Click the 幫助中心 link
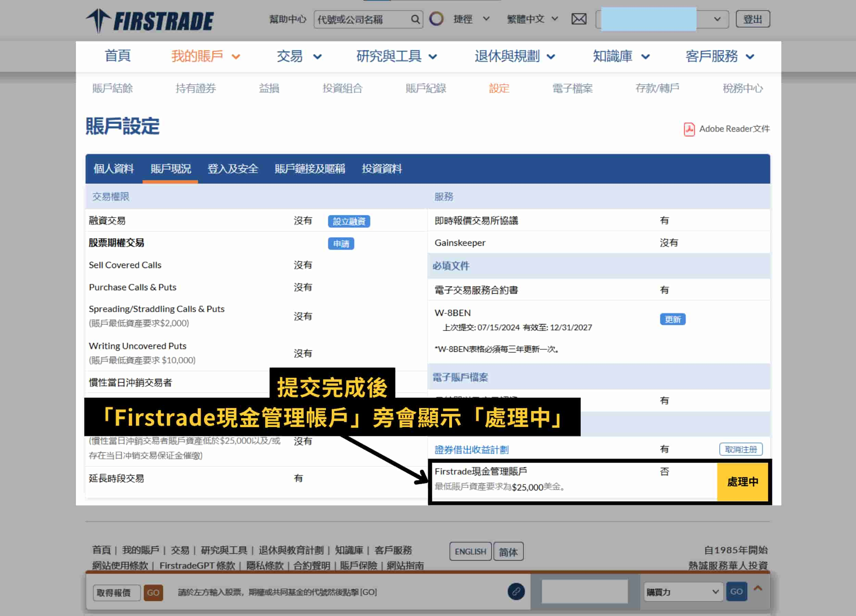Screen dimensions: 856x616 pos(288,19)
